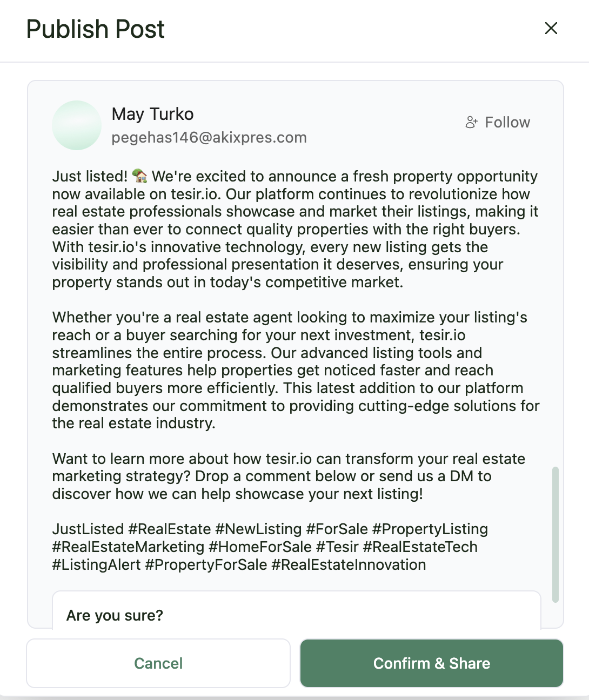
Task: Click the #RealEstate hashtag
Action: pyautogui.click(x=170, y=529)
